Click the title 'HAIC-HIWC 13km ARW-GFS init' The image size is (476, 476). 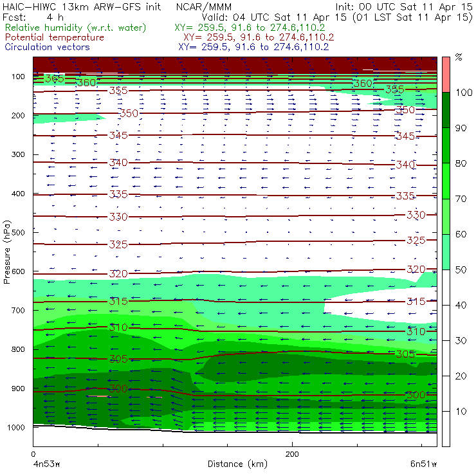click(x=82, y=6)
